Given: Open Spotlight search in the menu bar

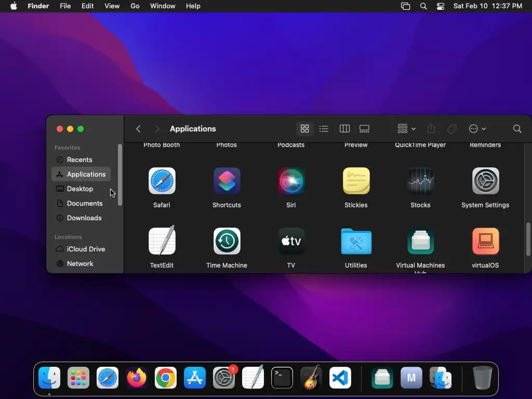Looking at the screenshot, I should pyautogui.click(x=423, y=6).
